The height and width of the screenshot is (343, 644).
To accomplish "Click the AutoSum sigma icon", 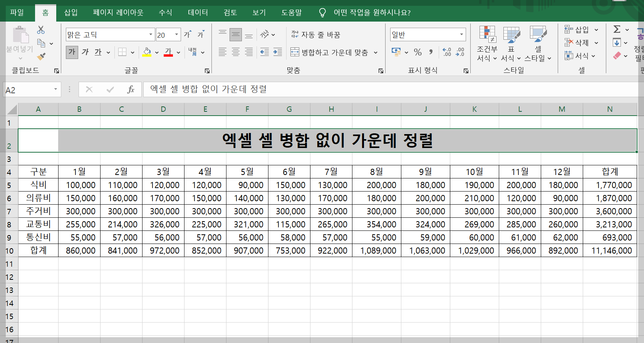I will (x=617, y=29).
